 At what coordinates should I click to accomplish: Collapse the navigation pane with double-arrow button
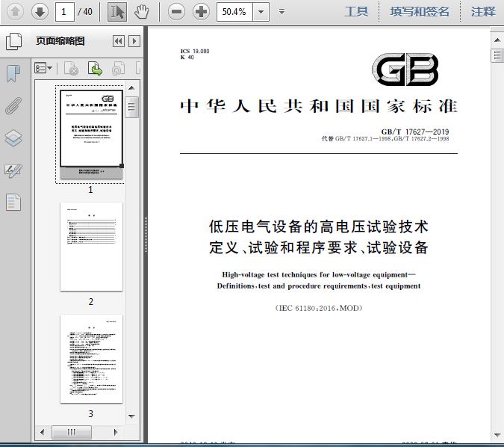tap(118, 42)
